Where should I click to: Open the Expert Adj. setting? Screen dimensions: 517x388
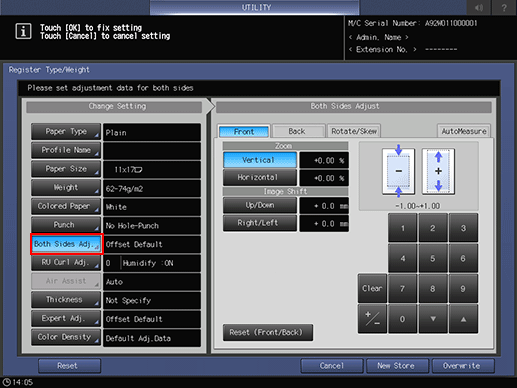click(66, 318)
